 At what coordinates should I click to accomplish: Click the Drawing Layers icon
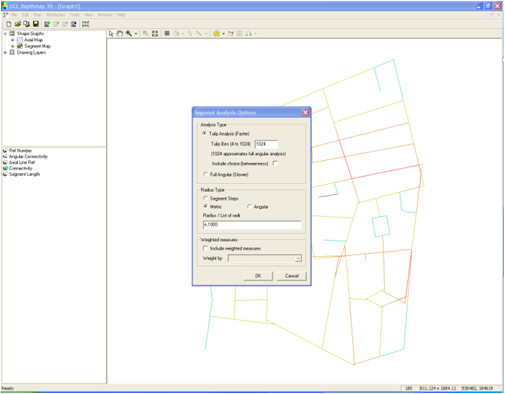[x=12, y=52]
